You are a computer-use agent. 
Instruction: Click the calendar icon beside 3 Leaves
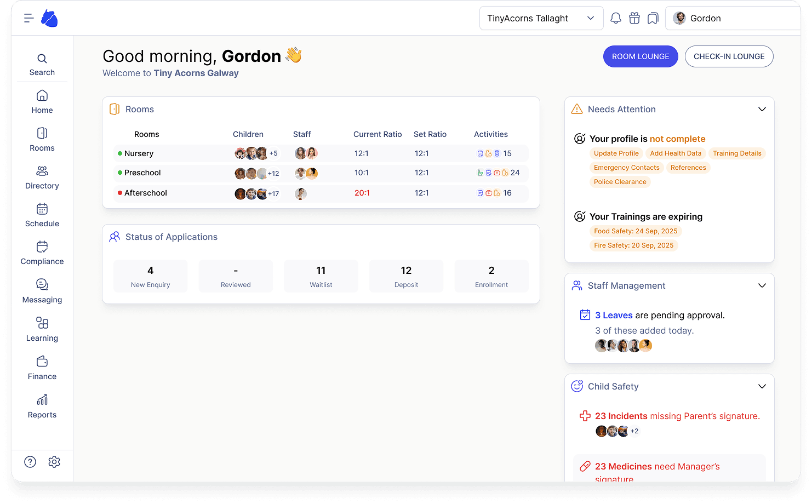click(585, 315)
